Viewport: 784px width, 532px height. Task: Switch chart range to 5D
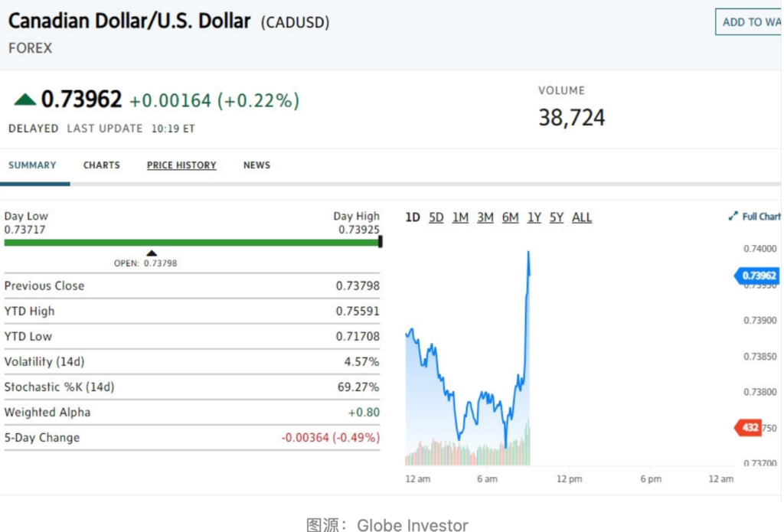436,217
